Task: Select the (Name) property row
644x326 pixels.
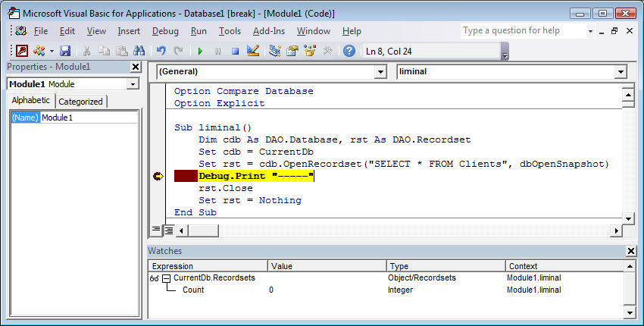Action: click(74, 118)
